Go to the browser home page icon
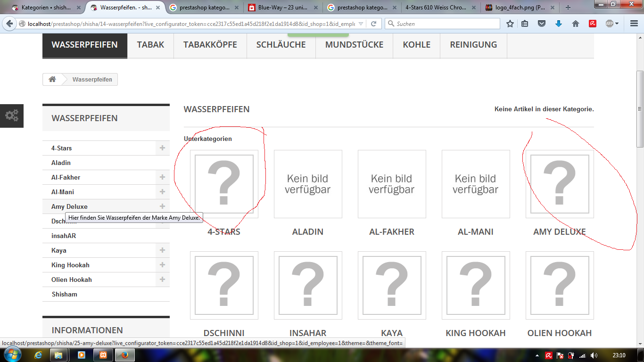This screenshot has height=362, width=644. click(575, 24)
